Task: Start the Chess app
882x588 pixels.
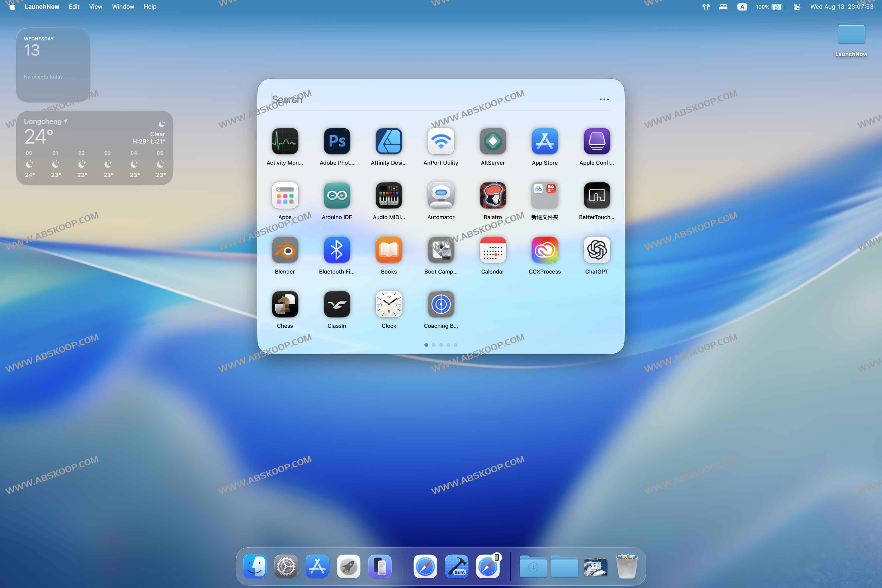Action: coord(285,304)
